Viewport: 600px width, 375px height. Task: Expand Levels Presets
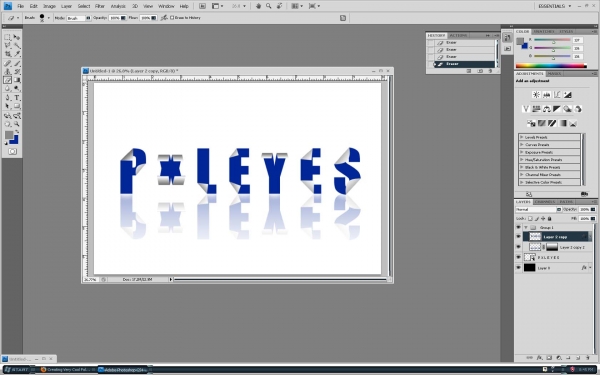click(522, 137)
